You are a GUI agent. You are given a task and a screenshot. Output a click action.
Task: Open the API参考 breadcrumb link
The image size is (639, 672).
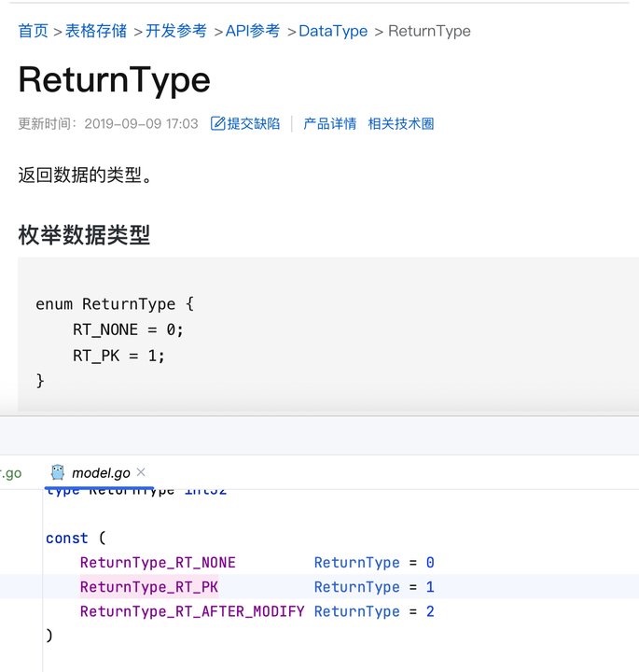[253, 31]
